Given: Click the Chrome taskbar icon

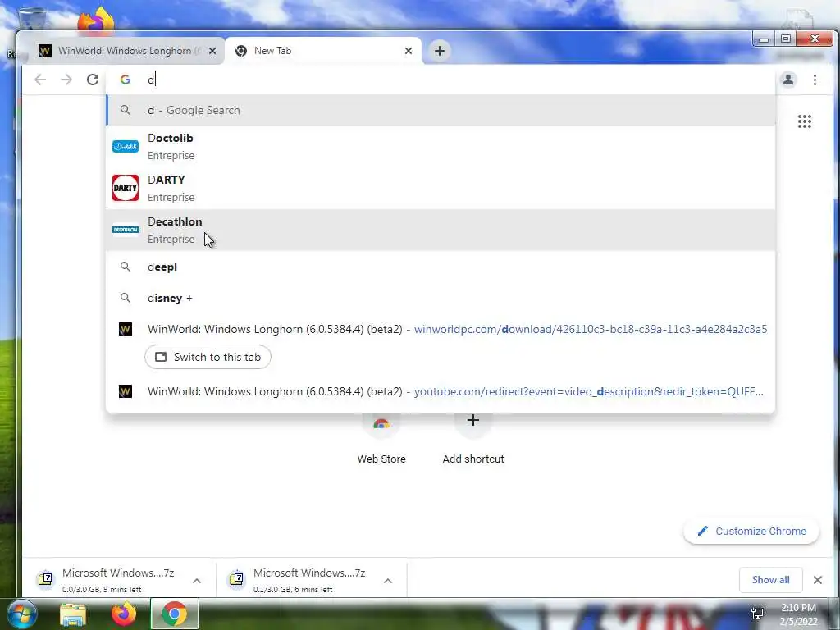Looking at the screenshot, I should [x=174, y=614].
